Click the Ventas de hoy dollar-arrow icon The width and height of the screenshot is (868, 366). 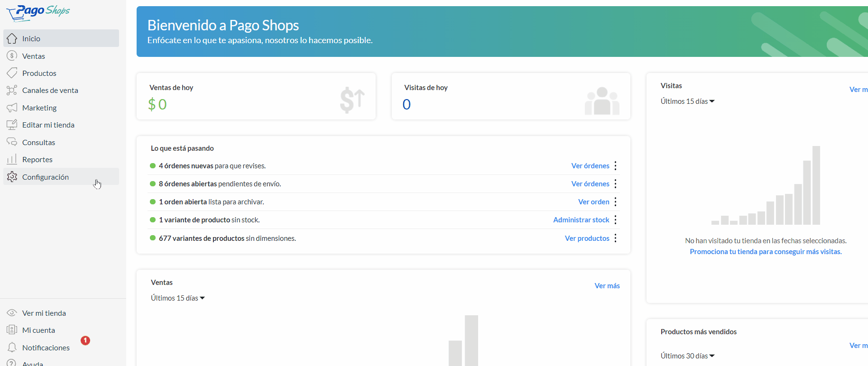352,100
